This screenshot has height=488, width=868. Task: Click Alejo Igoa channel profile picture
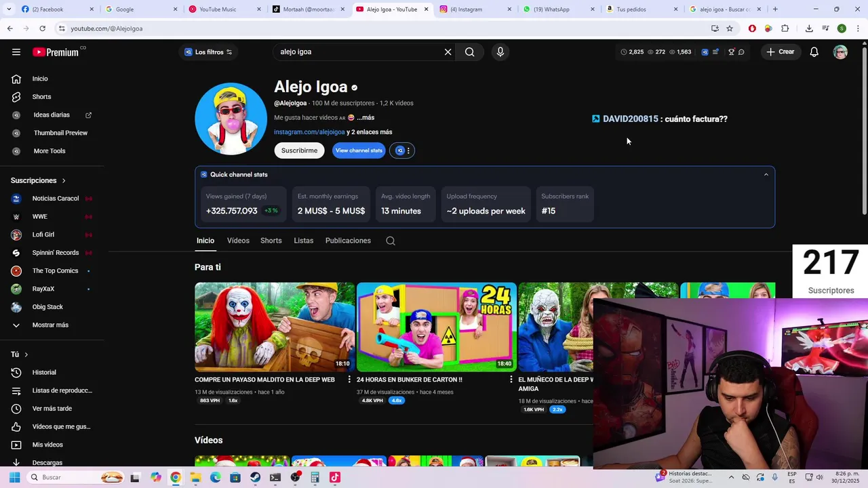click(x=231, y=119)
